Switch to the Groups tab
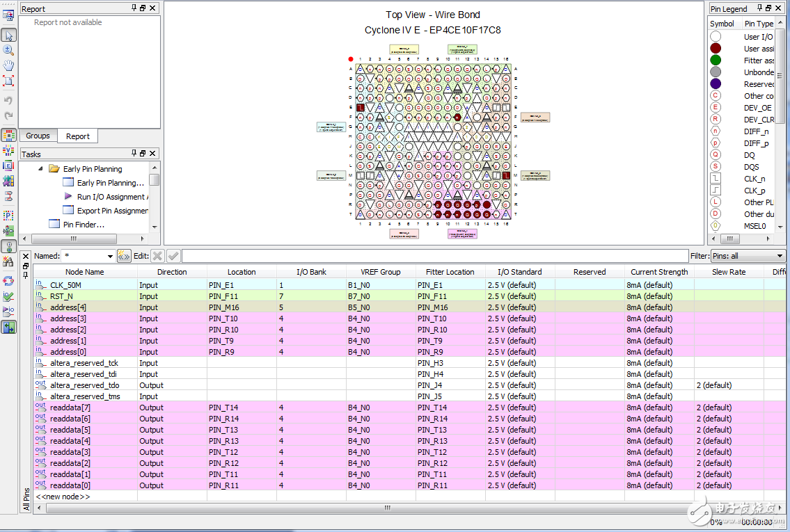 coord(38,136)
